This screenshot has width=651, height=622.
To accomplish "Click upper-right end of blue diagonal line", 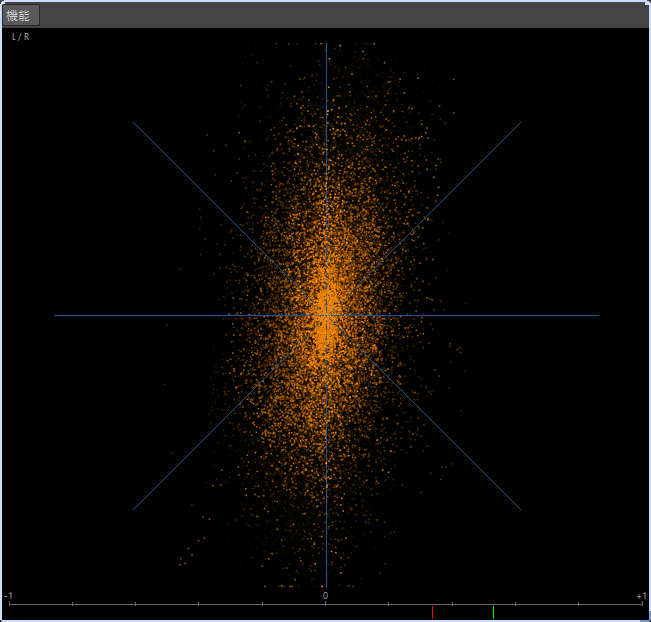I will click(x=520, y=123).
